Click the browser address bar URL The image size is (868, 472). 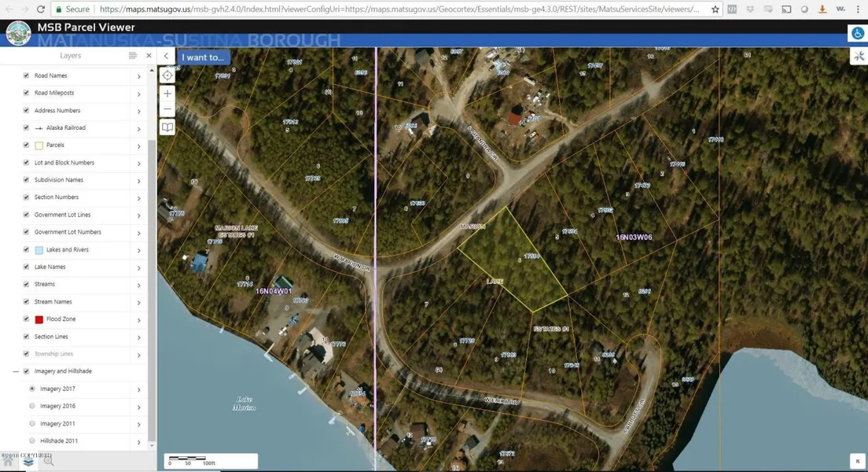click(x=393, y=9)
